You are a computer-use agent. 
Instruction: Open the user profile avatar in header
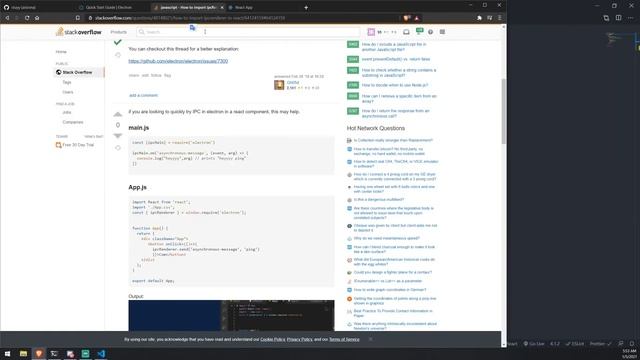point(371,32)
